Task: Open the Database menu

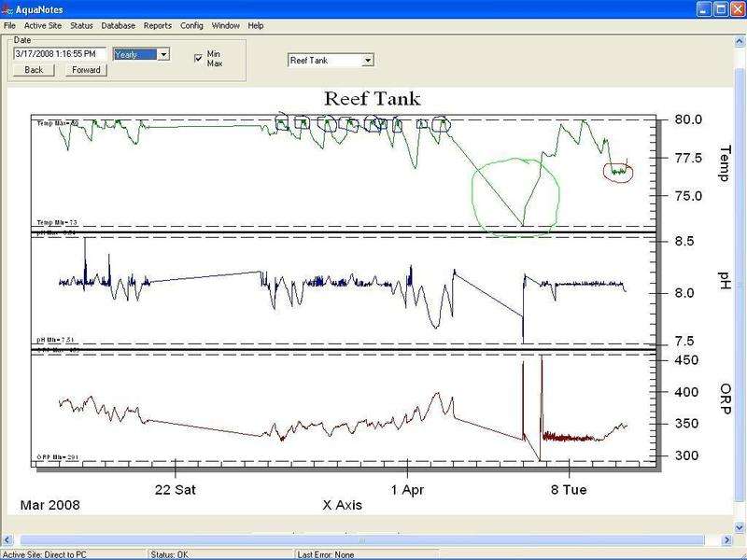Action: tap(118, 25)
